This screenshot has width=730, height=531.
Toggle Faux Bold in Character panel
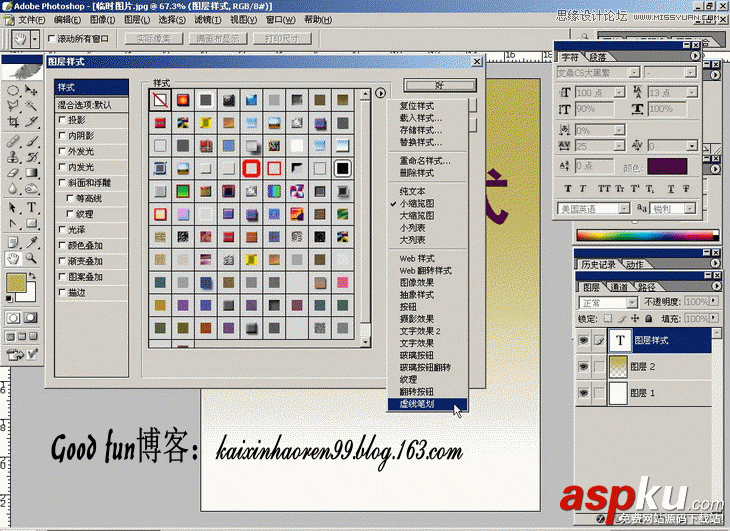click(x=568, y=188)
